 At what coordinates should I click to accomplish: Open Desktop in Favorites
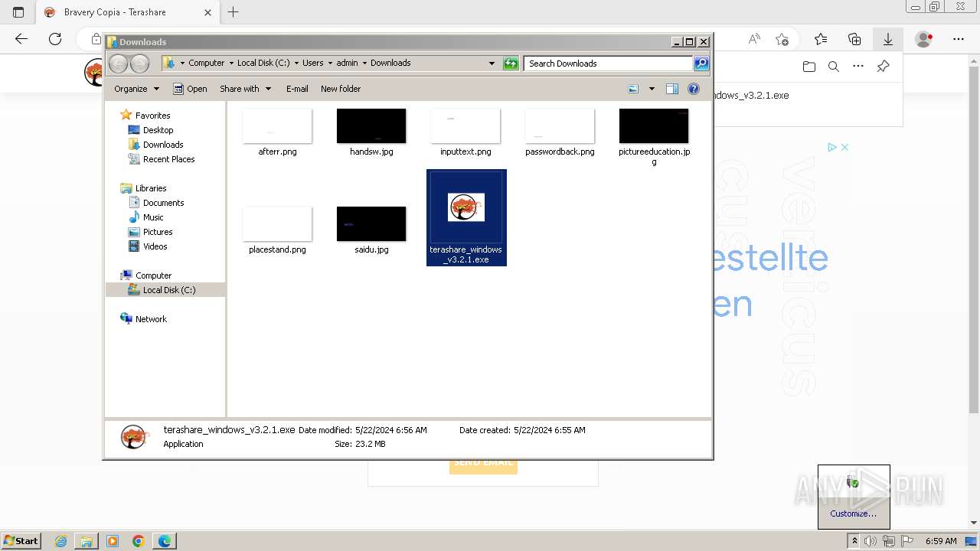(158, 130)
